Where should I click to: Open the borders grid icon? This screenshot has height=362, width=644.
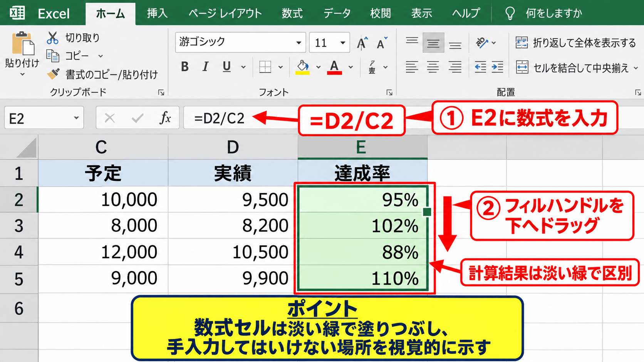(265, 67)
